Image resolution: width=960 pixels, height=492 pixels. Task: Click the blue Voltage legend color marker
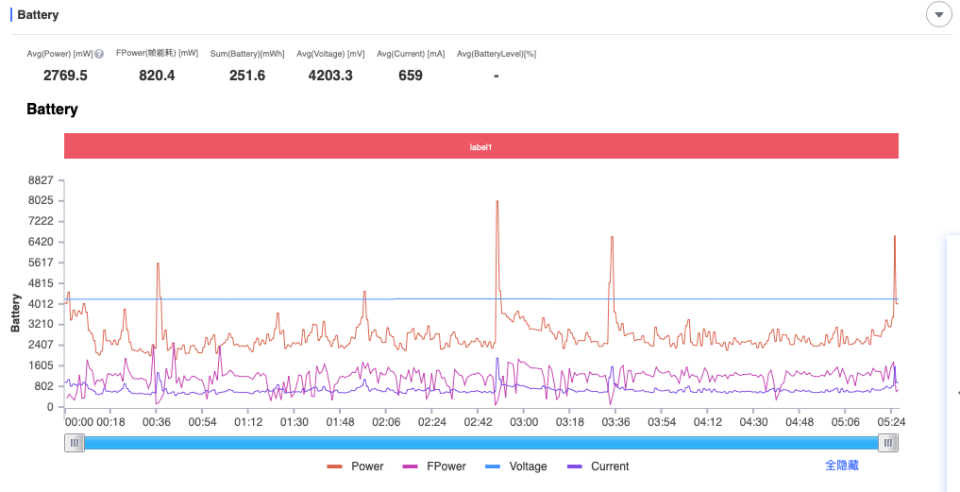[x=492, y=466]
